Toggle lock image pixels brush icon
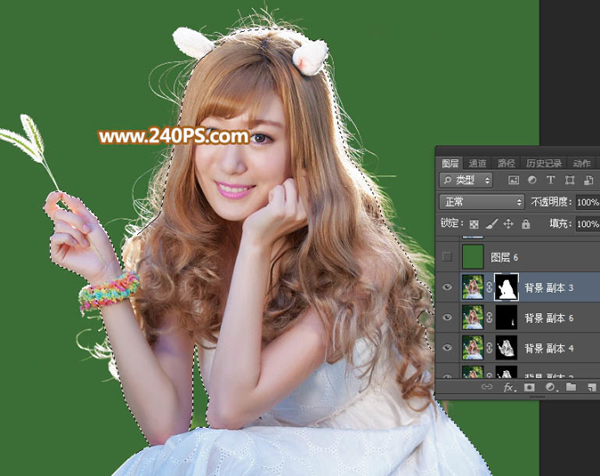This screenshot has height=476, width=600. (492, 224)
